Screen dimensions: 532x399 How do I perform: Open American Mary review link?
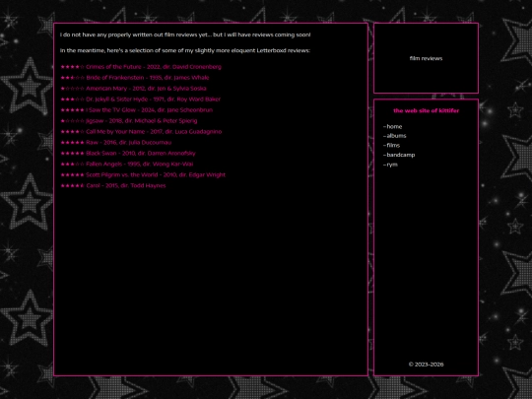[133, 89]
